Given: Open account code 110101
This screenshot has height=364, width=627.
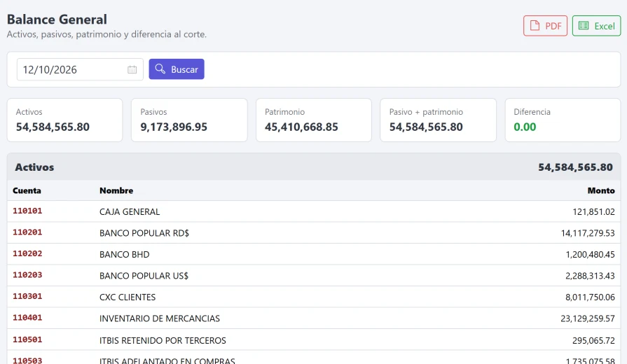Looking at the screenshot, I should 27,211.
